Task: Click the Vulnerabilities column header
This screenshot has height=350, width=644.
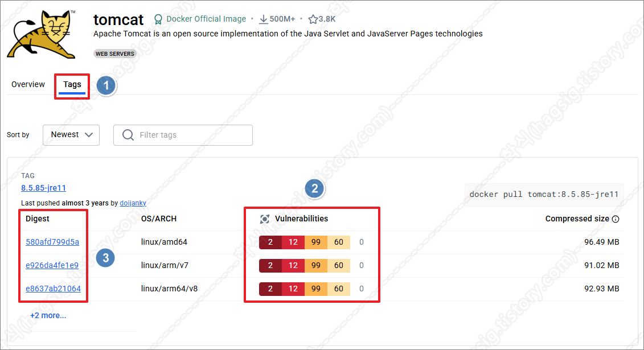Action: click(x=301, y=219)
